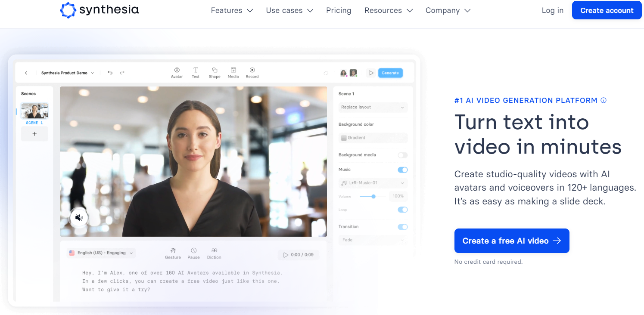Expand the Features menu
Image resolution: width=644 pixels, height=315 pixels.
(x=232, y=10)
